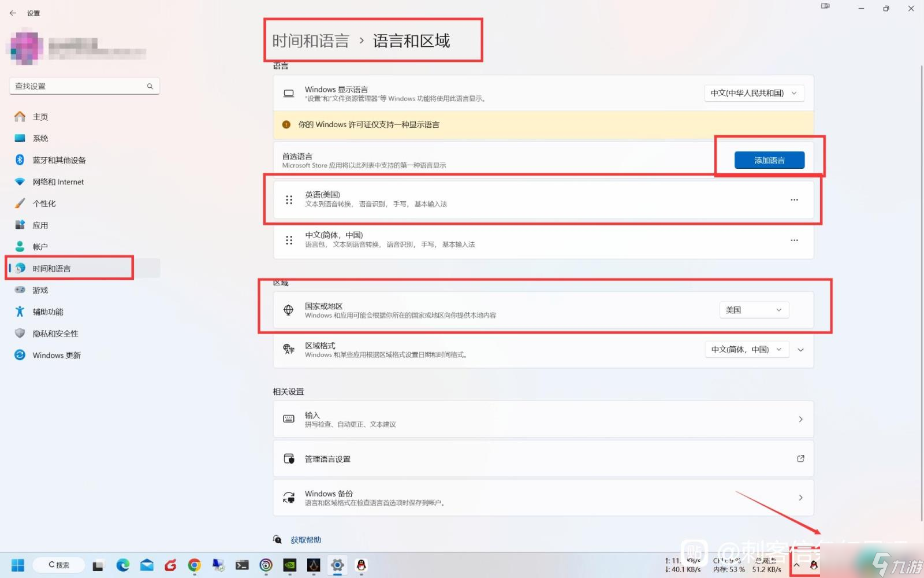Open Windows 备份 settings
The image size is (924, 578).
[x=543, y=498]
